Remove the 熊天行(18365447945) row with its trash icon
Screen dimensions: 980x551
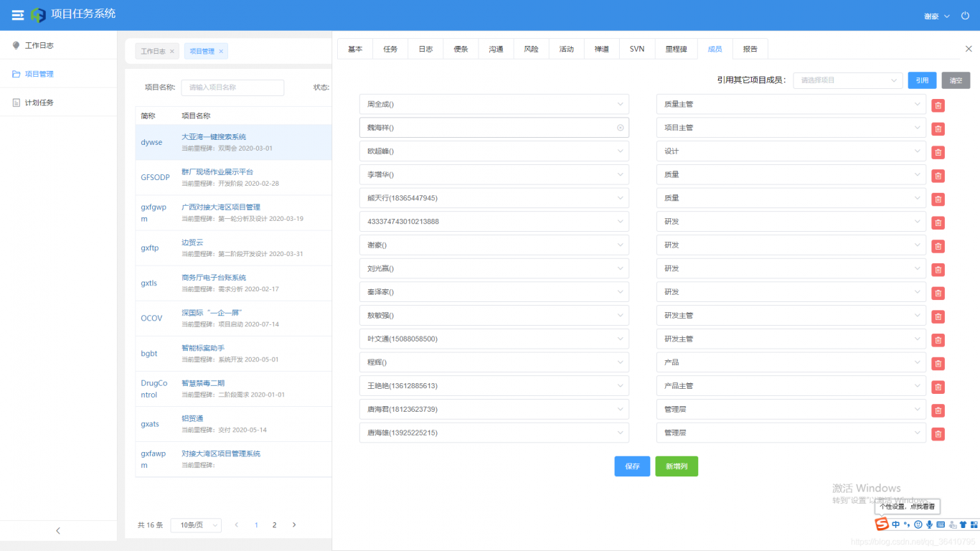pyautogui.click(x=938, y=199)
